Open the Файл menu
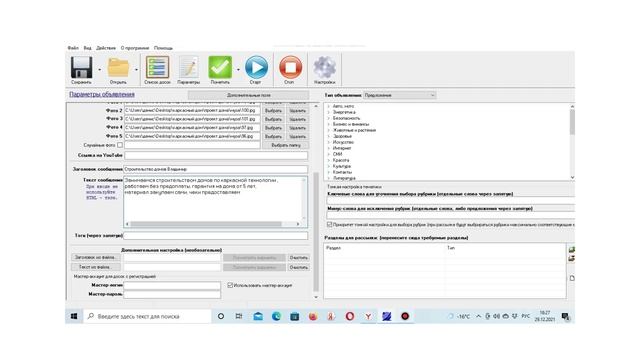 73,48
